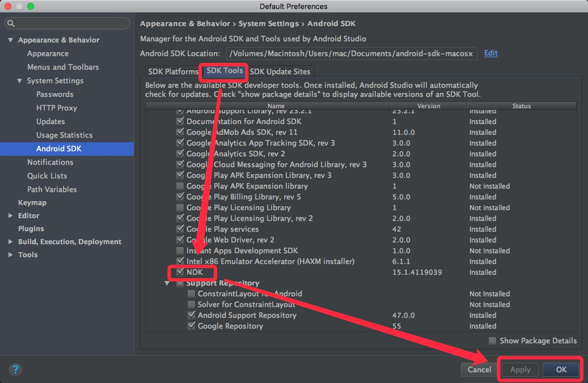
Task: Open Path Variables settings
Action: [x=52, y=189]
